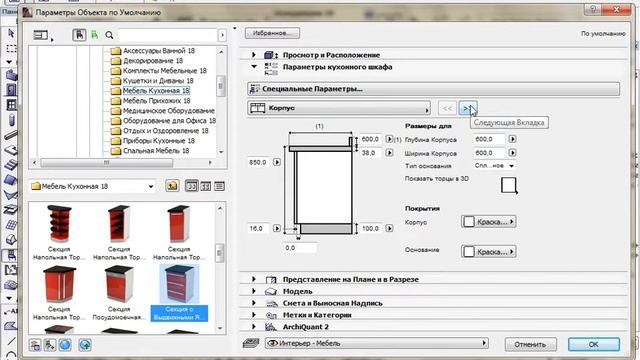The height and width of the screenshot is (360, 640).
Task: Select Комплекты Мебельные 18 folder
Action: coord(164,71)
